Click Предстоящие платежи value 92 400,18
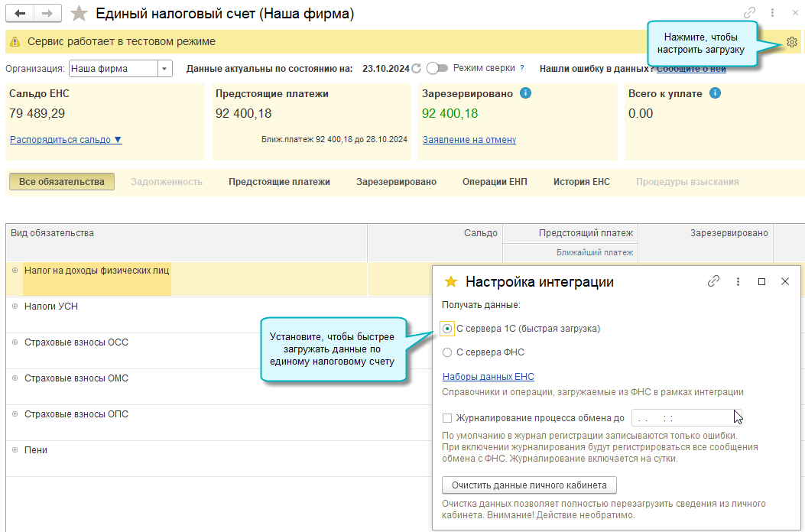The height and width of the screenshot is (532, 805). point(243,113)
